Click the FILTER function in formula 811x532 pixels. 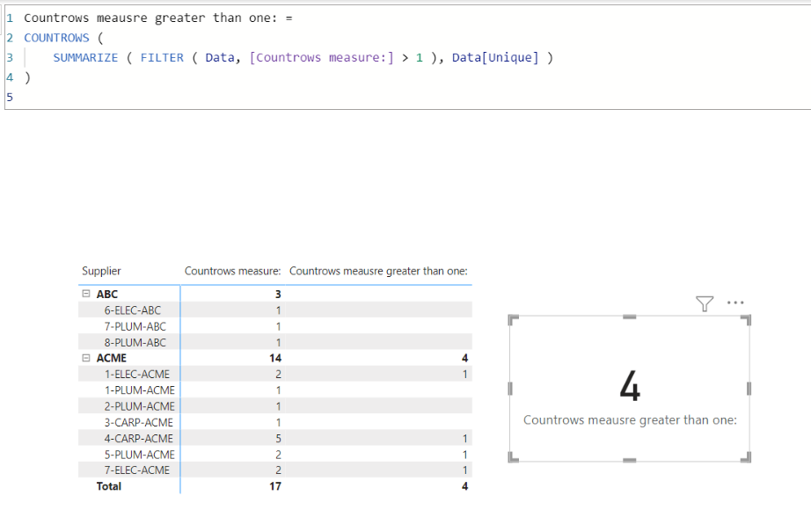pos(162,57)
